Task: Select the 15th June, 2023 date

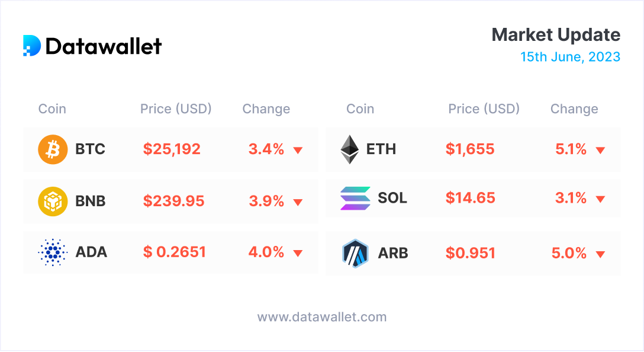Action: click(570, 57)
